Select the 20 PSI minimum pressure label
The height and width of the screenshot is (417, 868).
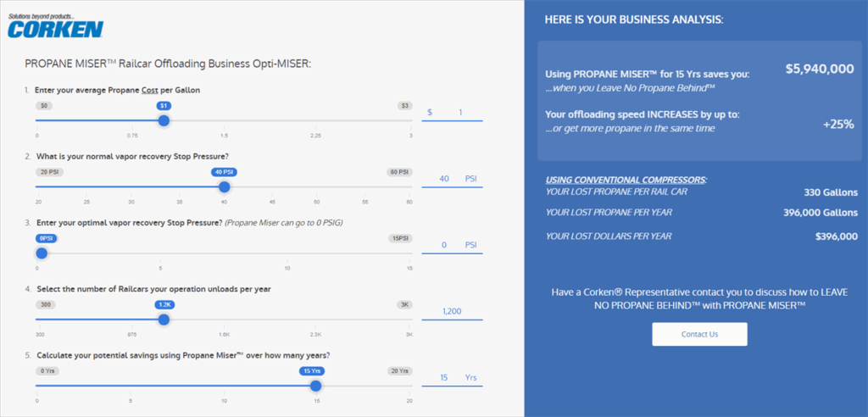[x=50, y=172]
